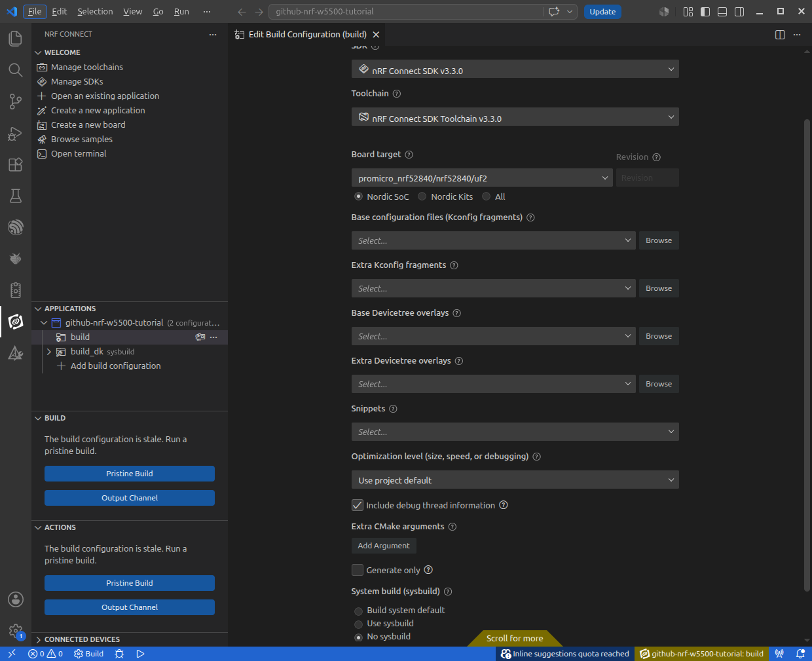812x661 pixels.
Task: Open the remote window indicator in status bar
Action: [11, 654]
